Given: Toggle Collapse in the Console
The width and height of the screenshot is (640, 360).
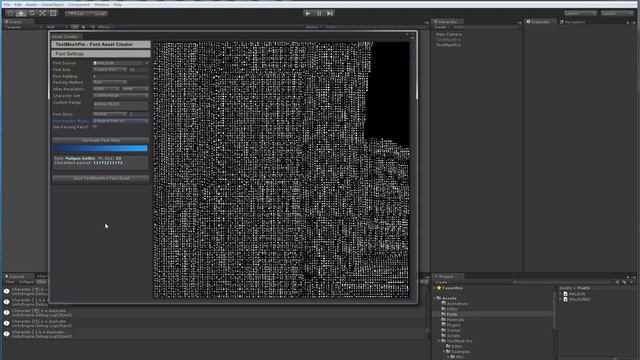Looking at the screenshot, I should point(27,282).
